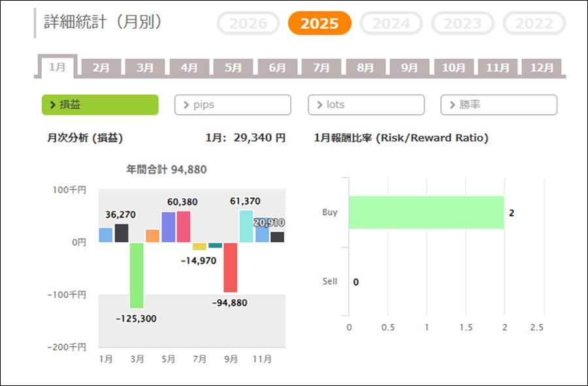Select the 6月 month tab
Screen dimensions: 588x386
(x=277, y=67)
